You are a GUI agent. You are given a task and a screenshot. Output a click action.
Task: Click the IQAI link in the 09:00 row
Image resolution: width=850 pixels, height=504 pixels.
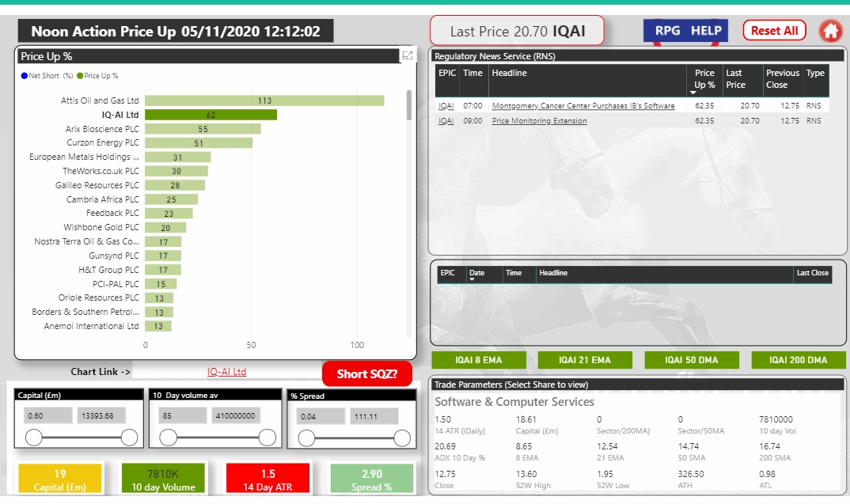coord(446,121)
